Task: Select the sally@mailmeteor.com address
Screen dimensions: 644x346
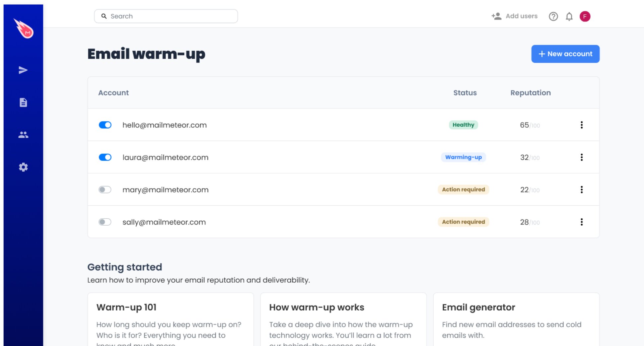Action: (164, 222)
